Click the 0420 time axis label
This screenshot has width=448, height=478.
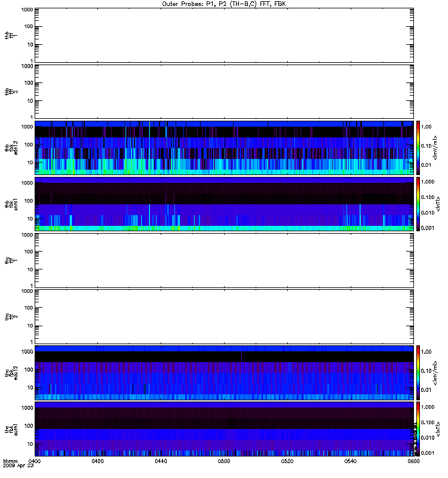coord(97,461)
